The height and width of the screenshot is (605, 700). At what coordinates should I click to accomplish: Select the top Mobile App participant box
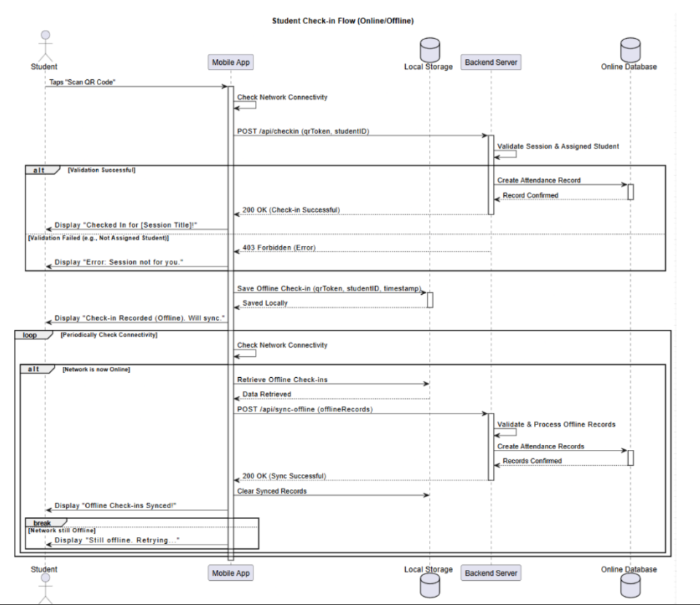pos(231,62)
